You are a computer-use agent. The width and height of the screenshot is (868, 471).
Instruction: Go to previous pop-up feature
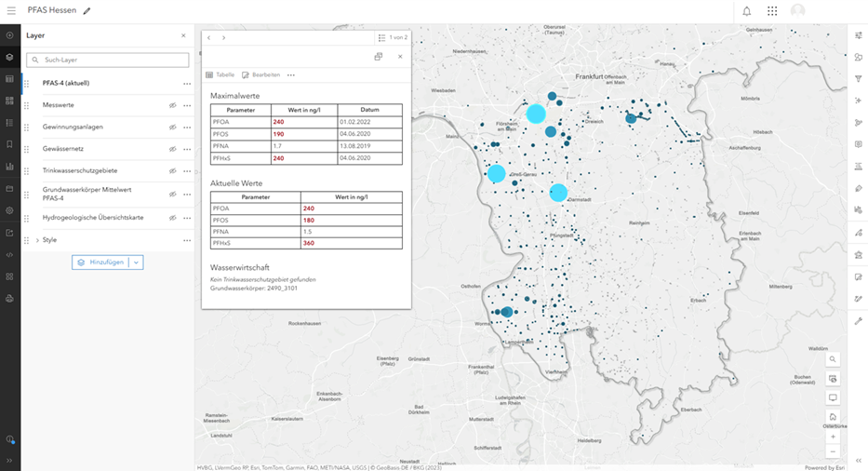click(x=208, y=37)
